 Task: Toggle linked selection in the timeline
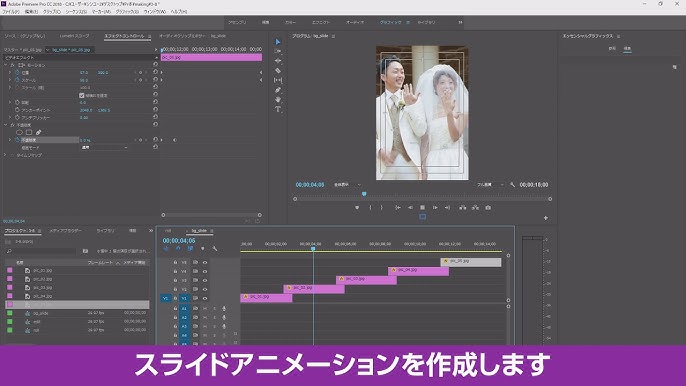190,249
